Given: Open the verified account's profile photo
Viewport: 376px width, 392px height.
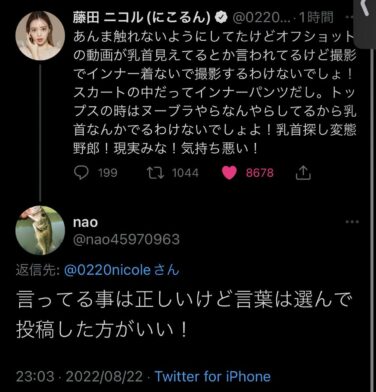Looking at the screenshot, I should pyautogui.click(x=40, y=35).
